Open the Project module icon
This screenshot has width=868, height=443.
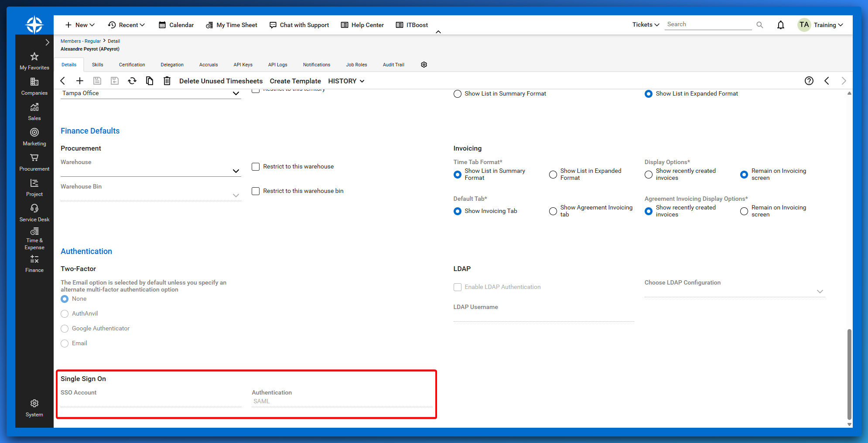click(34, 183)
